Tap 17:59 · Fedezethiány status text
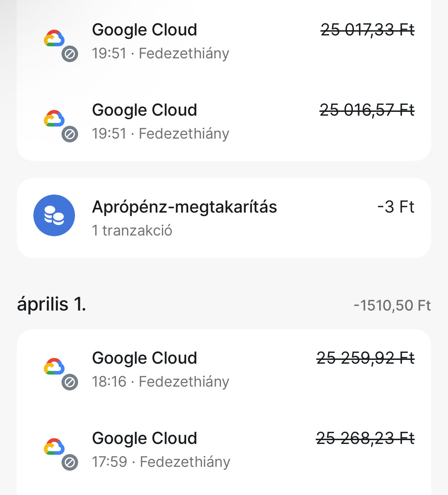This screenshot has height=495, width=448. coord(161,462)
